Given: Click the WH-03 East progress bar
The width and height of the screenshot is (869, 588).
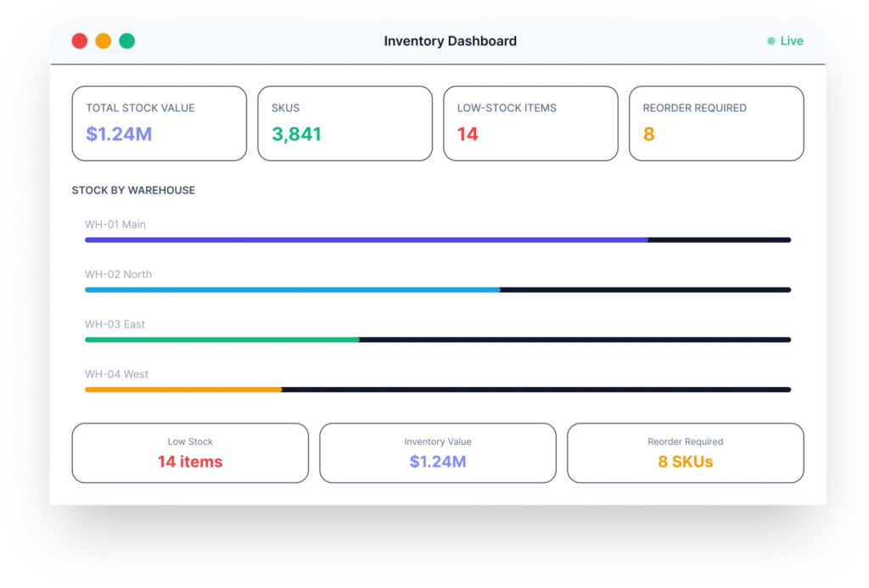Looking at the screenshot, I should tap(438, 339).
